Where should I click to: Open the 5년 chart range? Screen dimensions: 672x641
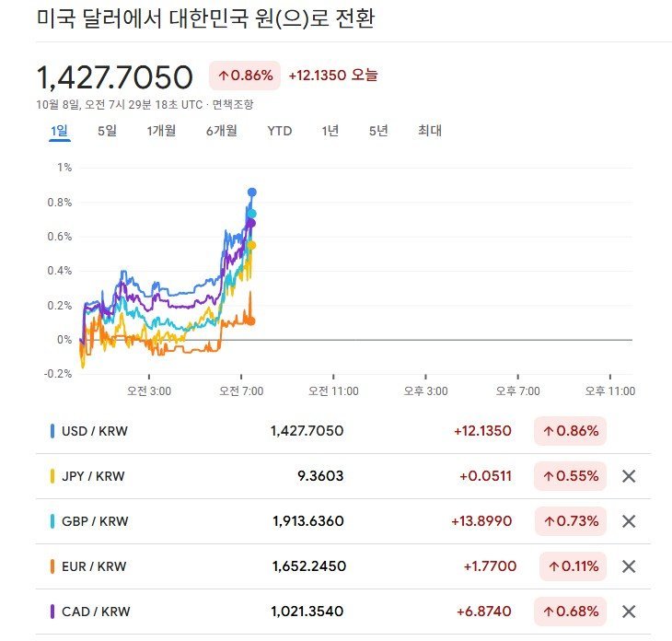(378, 131)
